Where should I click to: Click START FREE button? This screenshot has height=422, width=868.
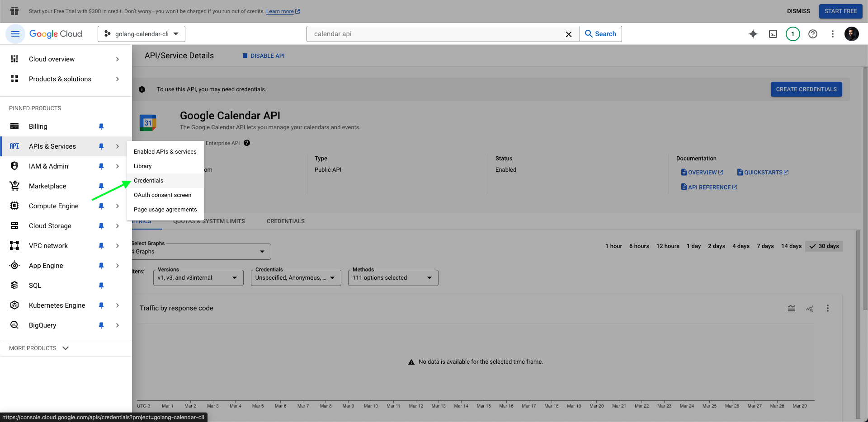(841, 11)
